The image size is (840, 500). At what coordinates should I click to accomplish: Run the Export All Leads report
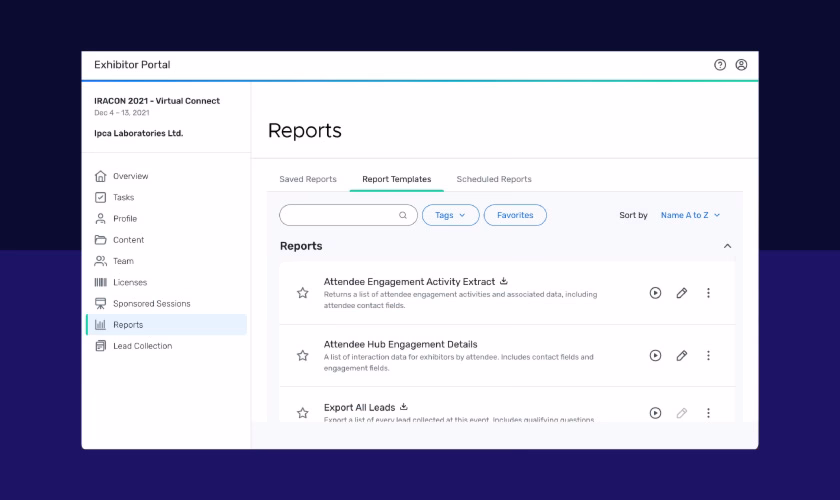point(655,413)
